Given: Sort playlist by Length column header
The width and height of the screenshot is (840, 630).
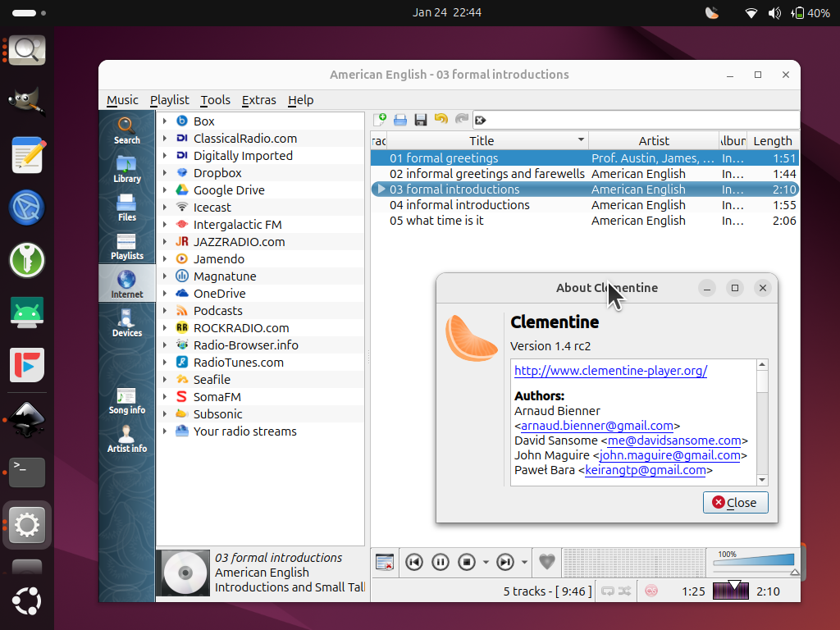Looking at the screenshot, I should click(x=773, y=141).
